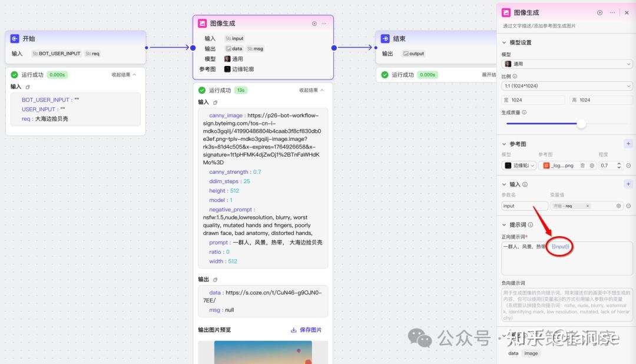The width and height of the screenshot is (636, 364).
Task: Open the 边缘轮廓 reference model dropdown
Action: coord(519,166)
